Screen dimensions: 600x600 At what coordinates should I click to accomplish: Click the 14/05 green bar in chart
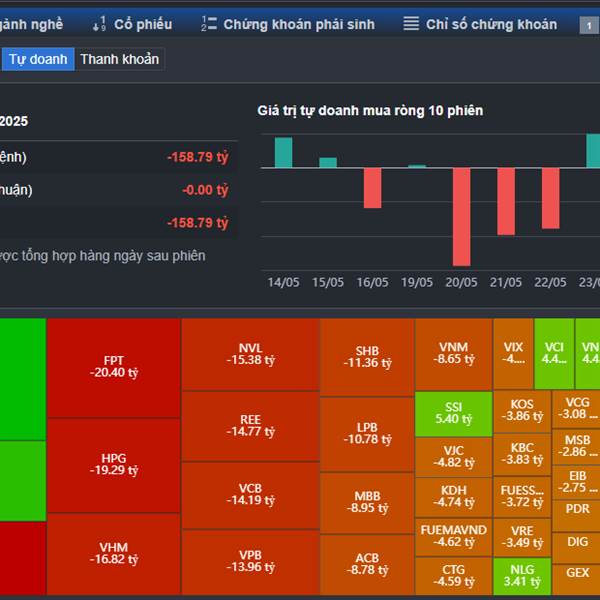[284, 153]
